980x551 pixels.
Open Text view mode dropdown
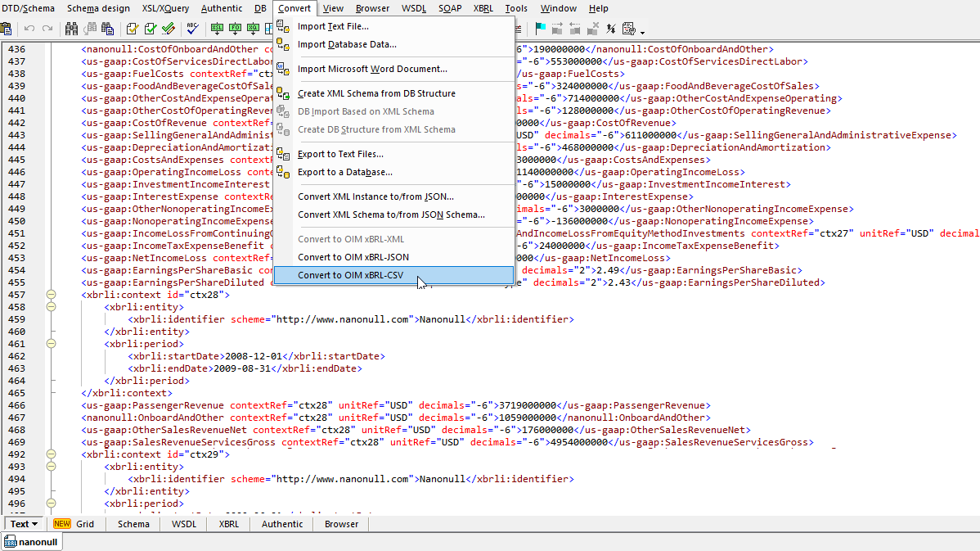pos(35,524)
